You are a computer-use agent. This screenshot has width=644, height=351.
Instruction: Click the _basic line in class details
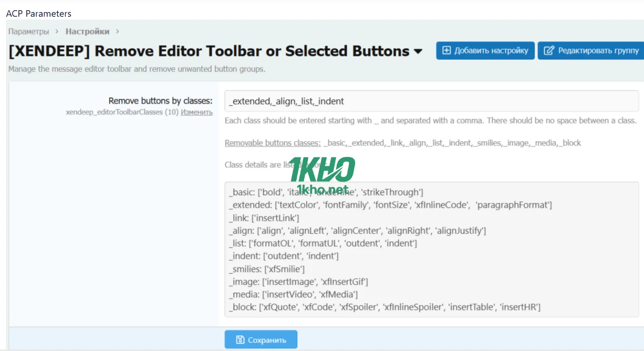325,192
